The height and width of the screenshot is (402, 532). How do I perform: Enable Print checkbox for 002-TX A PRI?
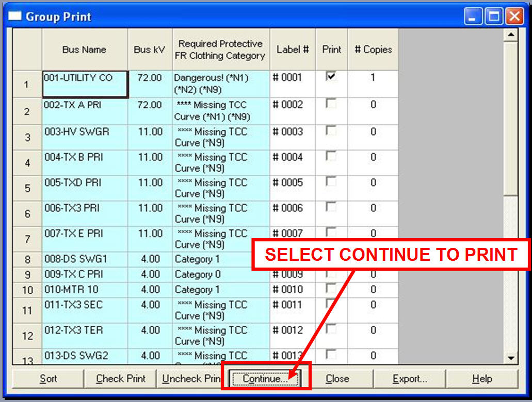331,104
